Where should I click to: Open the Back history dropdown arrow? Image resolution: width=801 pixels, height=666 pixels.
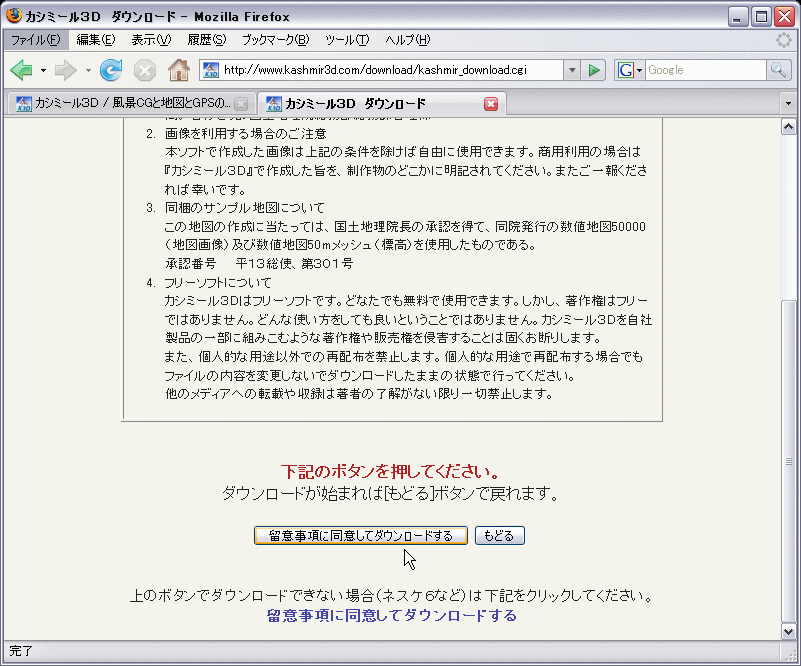click(43, 70)
